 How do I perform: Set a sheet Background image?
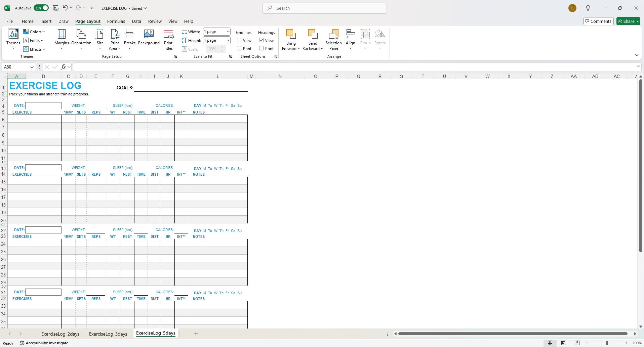coord(149,38)
